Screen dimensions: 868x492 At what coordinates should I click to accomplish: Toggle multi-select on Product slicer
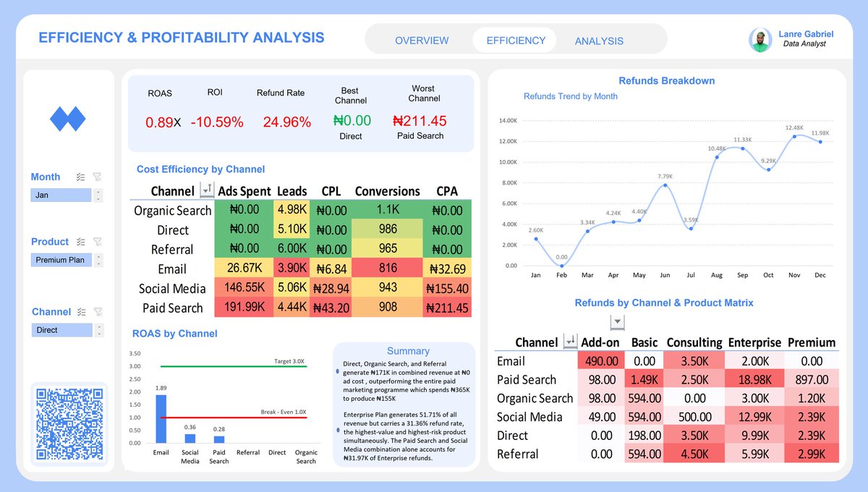pyautogui.click(x=82, y=242)
